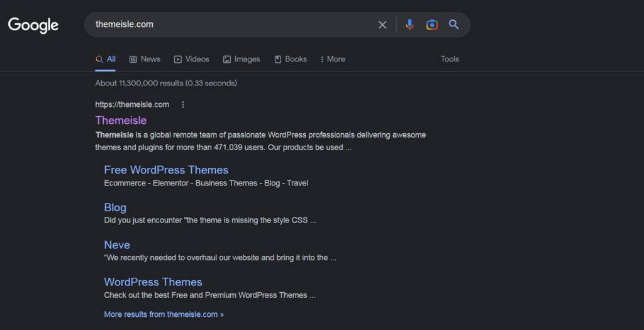Screen dimensions: 644x330
Task: Open the Tools filter options
Action: click(450, 59)
